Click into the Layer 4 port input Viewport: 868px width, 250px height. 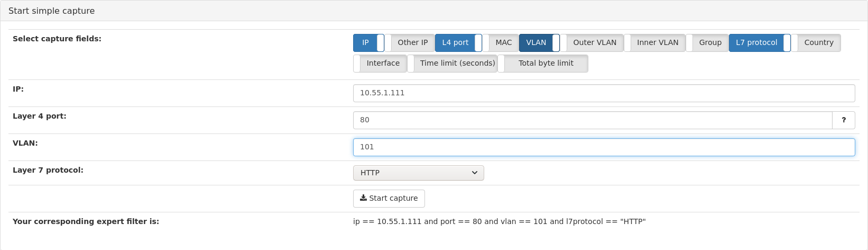pos(593,120)
